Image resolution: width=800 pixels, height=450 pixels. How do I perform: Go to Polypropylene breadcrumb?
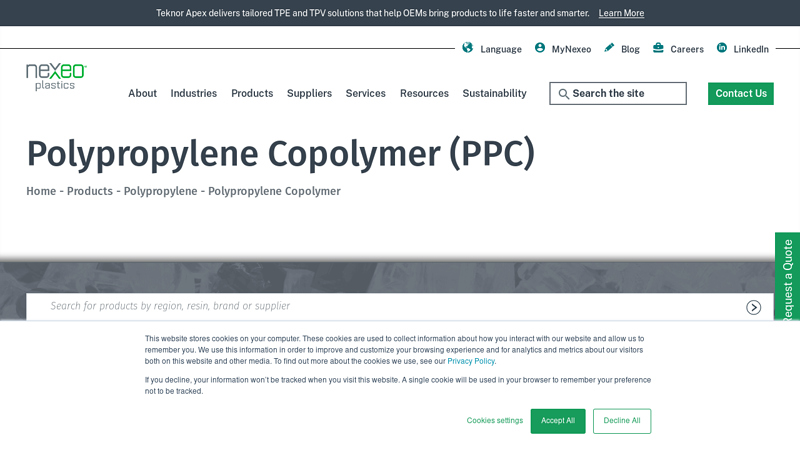click(x=160, y=191)
